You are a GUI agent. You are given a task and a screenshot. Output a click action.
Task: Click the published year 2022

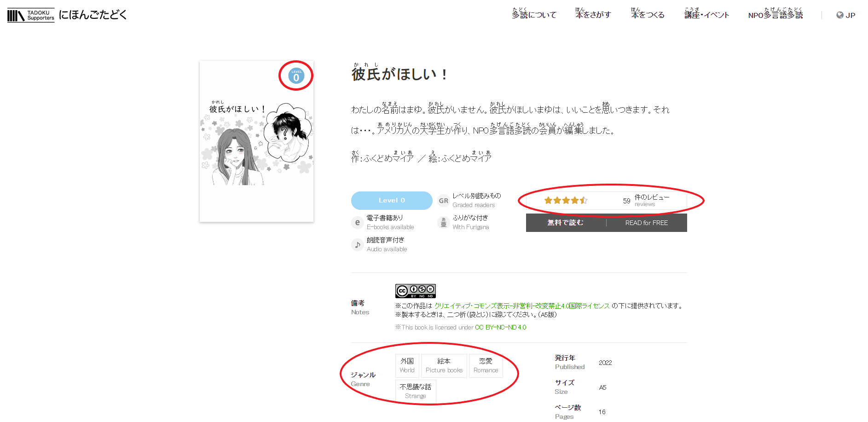pos(605,363)
